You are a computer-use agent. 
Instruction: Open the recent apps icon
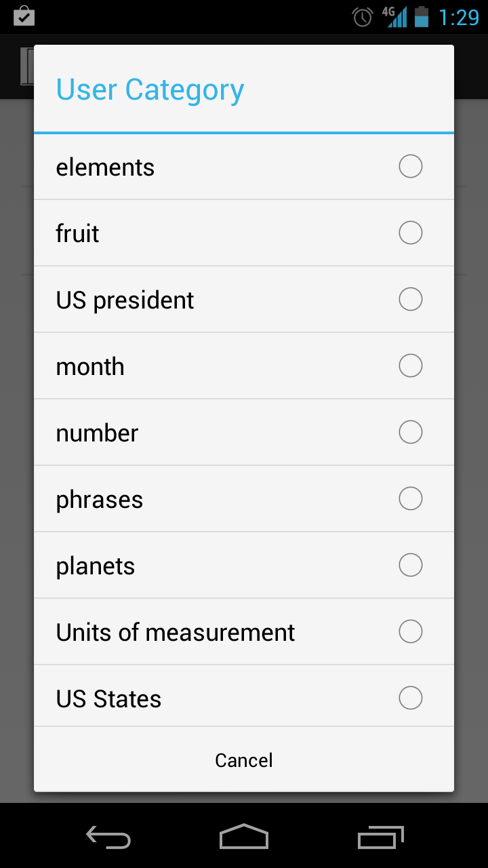(x=380, y=837)
